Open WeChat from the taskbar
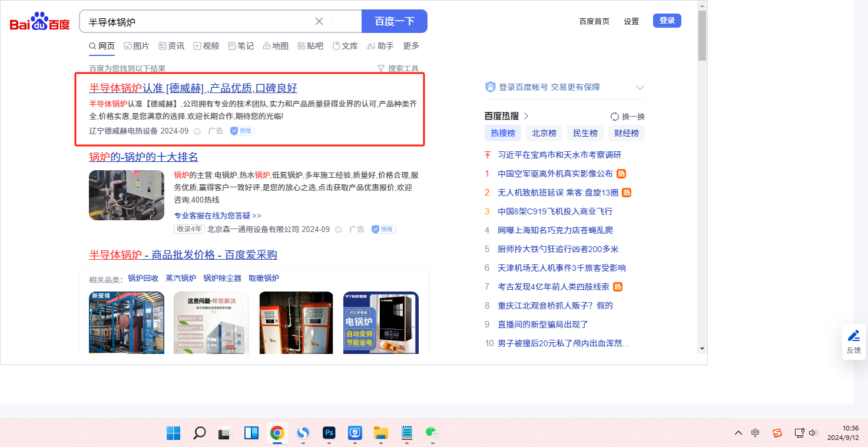The width and height of the screenshot is (868, 447). 432,433
